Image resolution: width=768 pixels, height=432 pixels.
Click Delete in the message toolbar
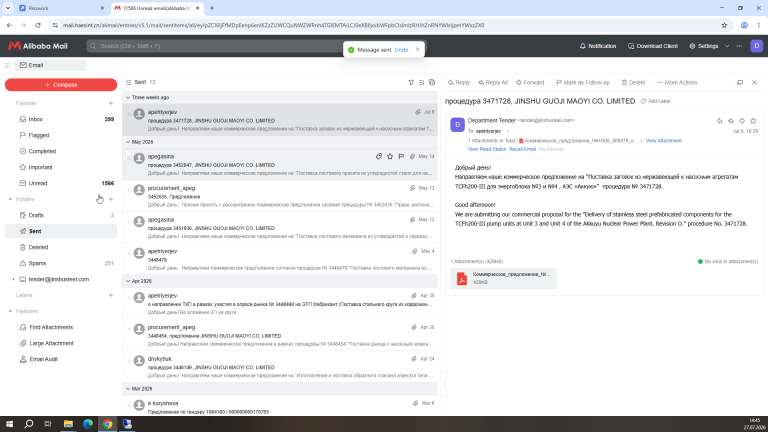pos(633,82)
